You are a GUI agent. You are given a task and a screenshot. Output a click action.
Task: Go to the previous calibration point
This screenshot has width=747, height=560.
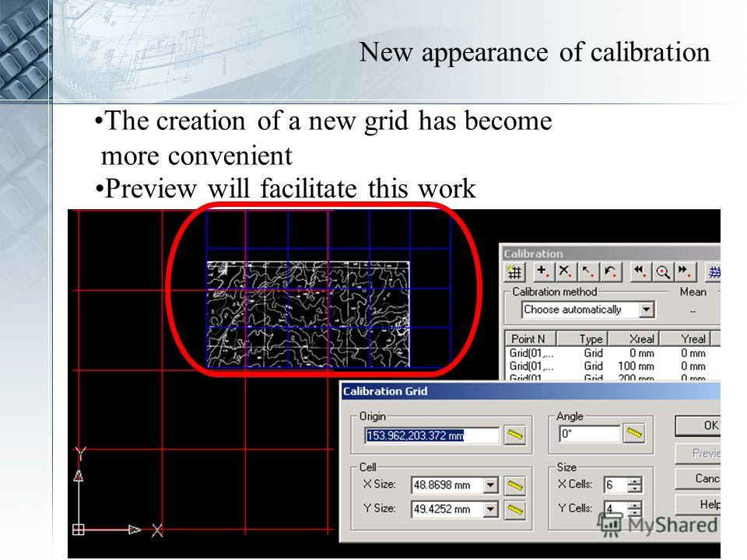tap(640, 272)
